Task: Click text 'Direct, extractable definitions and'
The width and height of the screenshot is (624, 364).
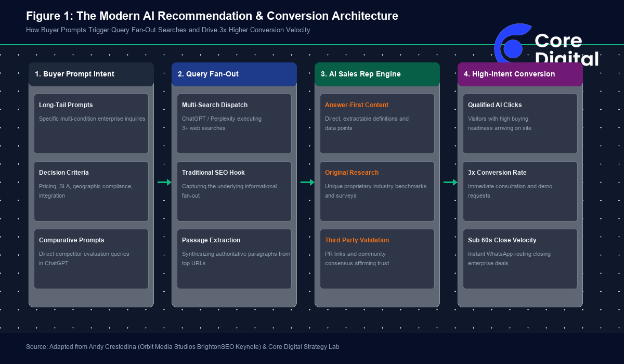Action: coord(367,119)
